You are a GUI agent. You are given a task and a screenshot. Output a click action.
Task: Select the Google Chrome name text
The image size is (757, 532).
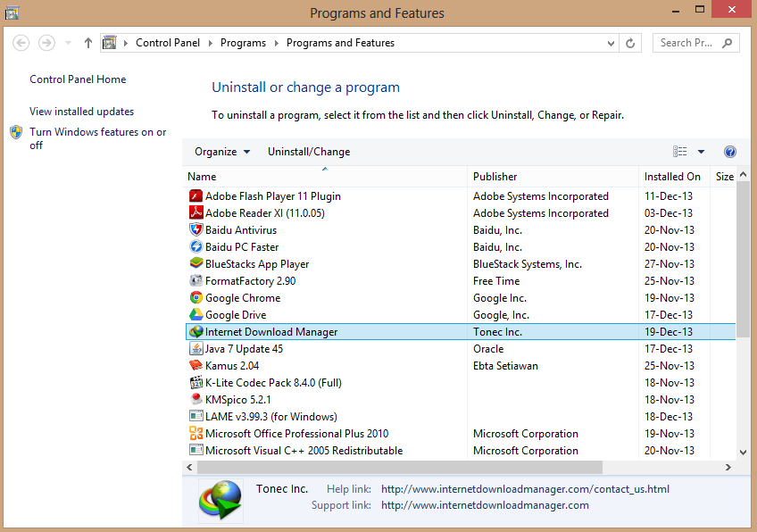coord(243,298)
